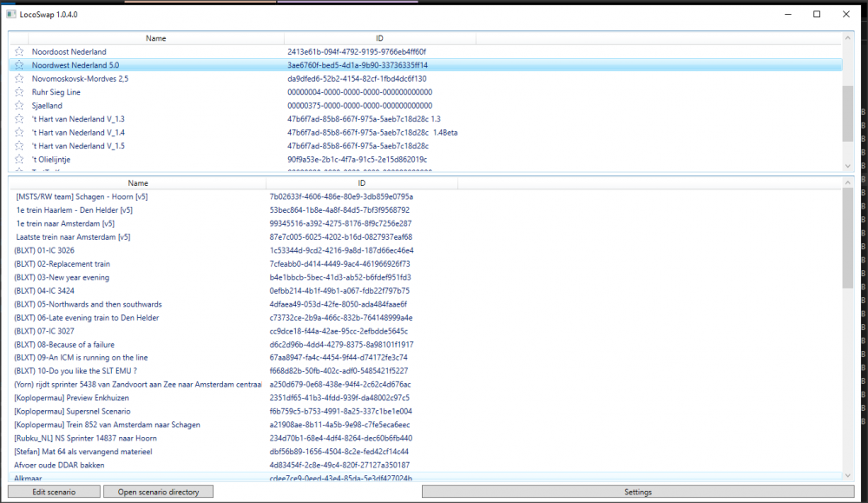Select scenario (BLXT) 03-New year evening

tap(62, 277)
